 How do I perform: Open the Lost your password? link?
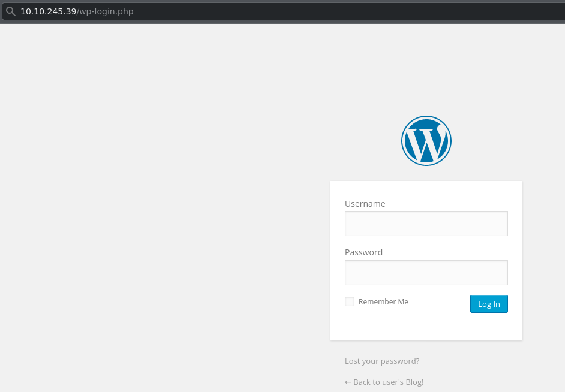coord(382,361)
